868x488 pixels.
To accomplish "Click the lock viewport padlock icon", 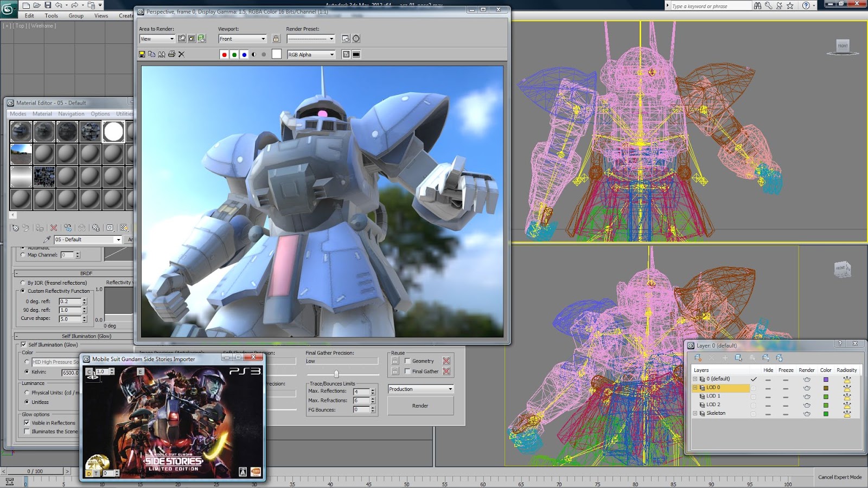I will pyautogui.click(x=276, y=38).
